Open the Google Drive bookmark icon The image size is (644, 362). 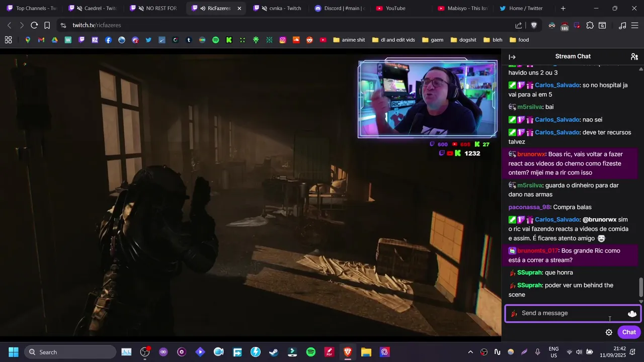[54, 40]
